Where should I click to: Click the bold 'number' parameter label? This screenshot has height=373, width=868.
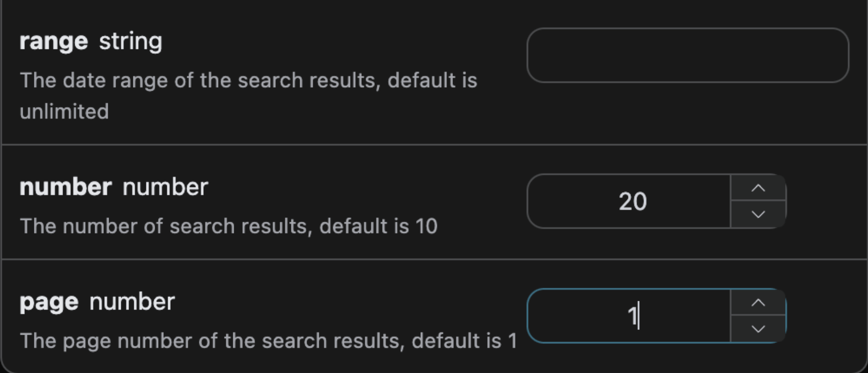(x=65, y=187)
